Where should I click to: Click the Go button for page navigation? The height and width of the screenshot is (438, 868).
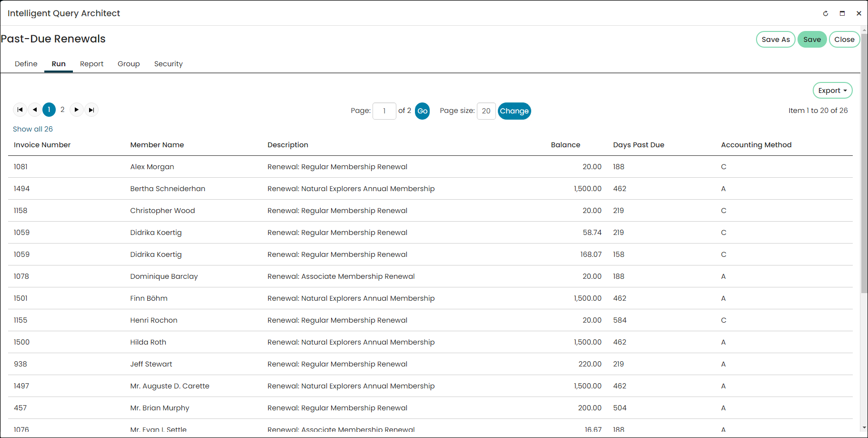coord(423,111)
